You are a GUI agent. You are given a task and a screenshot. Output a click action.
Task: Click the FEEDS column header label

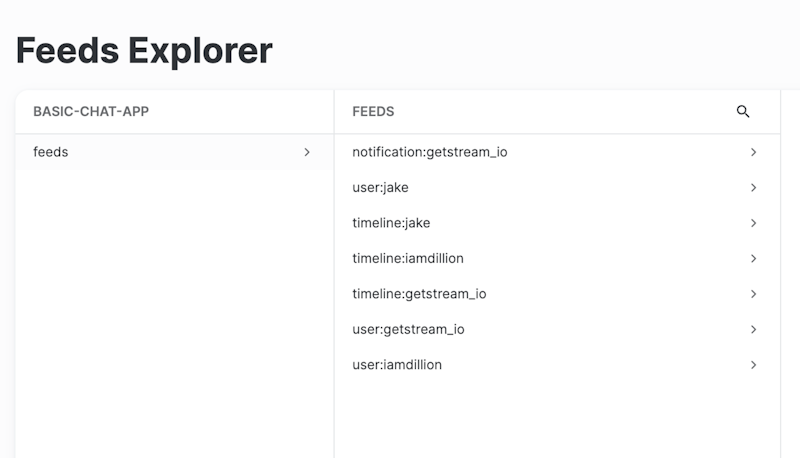tap(373, 112)
